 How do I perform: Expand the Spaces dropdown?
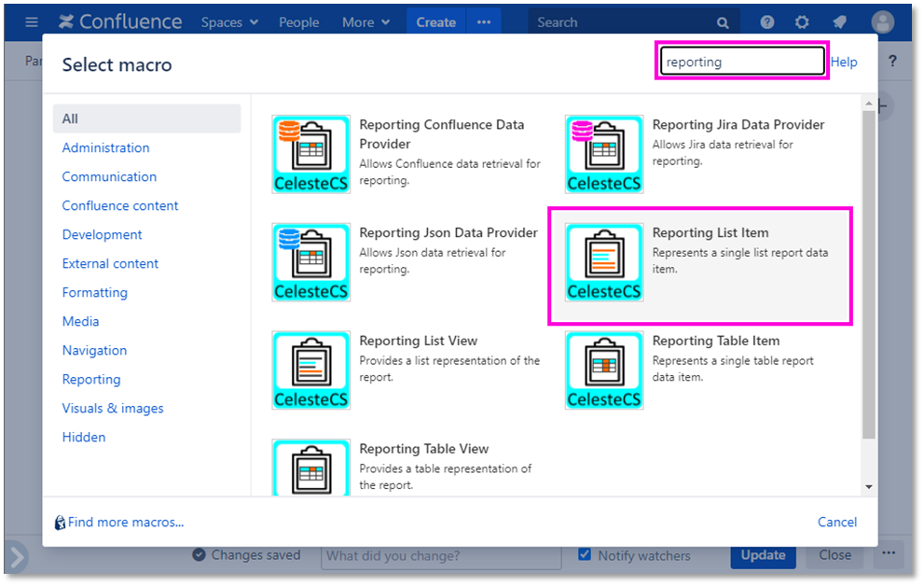[x=229, y=22]
